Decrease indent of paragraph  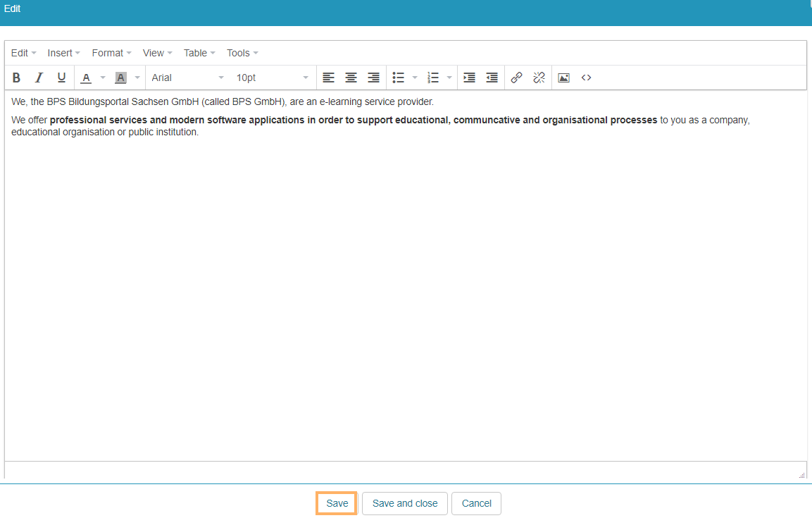click(x=492, y=78)
